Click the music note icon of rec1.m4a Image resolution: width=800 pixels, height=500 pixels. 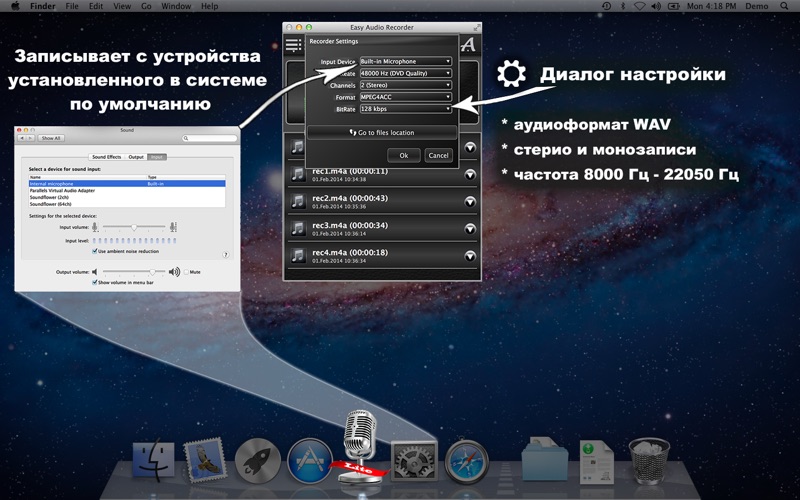pos(297,174)
